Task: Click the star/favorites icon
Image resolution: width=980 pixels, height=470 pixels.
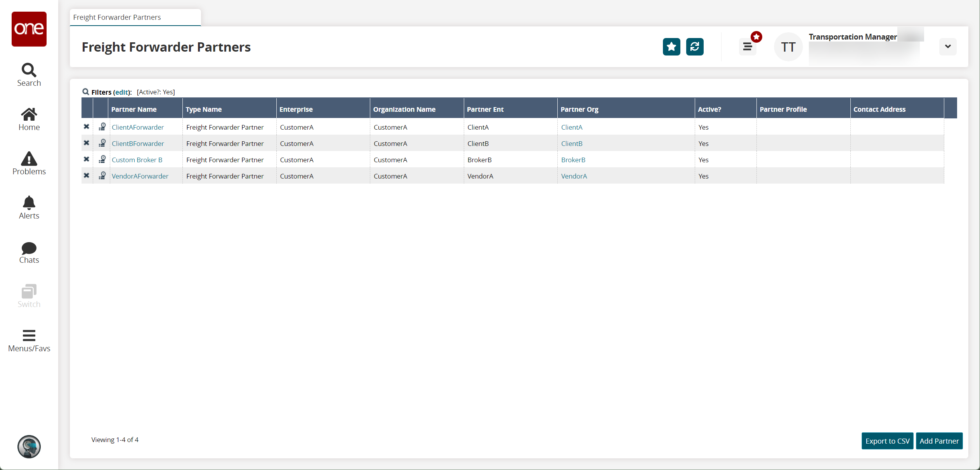Action: click(x=671, y=46)
